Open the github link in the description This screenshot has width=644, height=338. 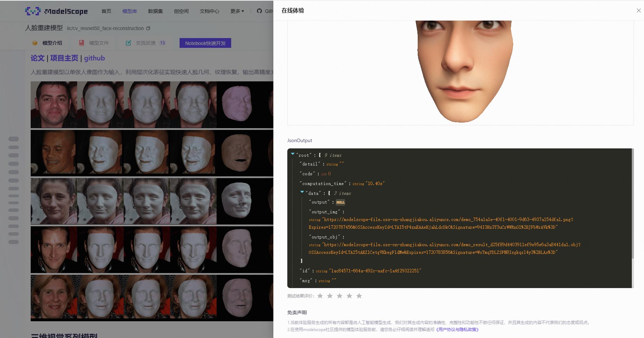(x=94, y=58)
